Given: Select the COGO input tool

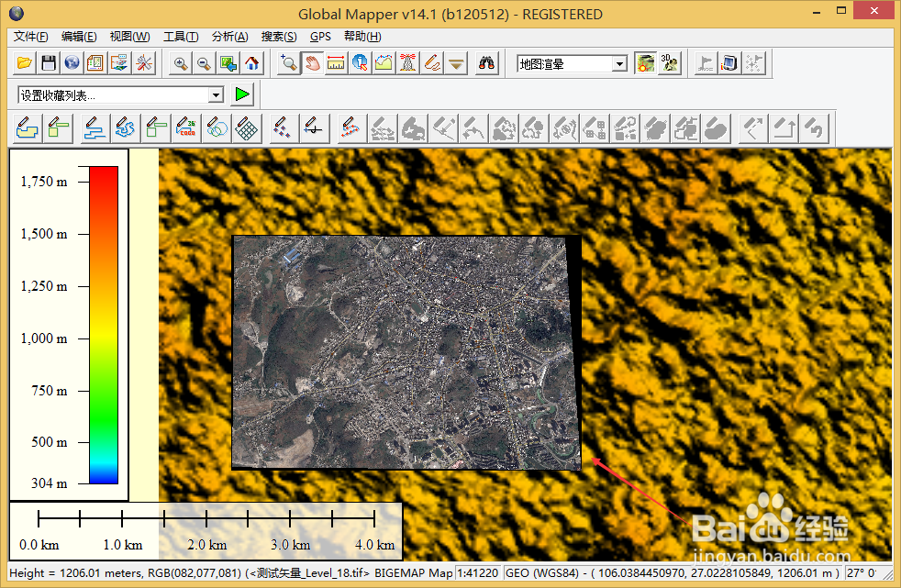Looking at the screenshot, I should pyautogui.click(x=187, y=128).
